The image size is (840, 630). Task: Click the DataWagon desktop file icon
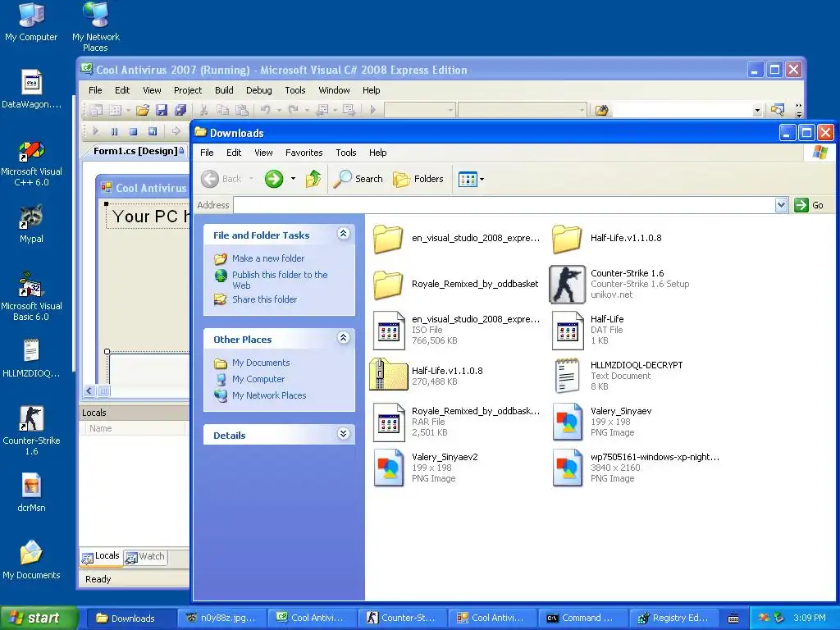31,89
